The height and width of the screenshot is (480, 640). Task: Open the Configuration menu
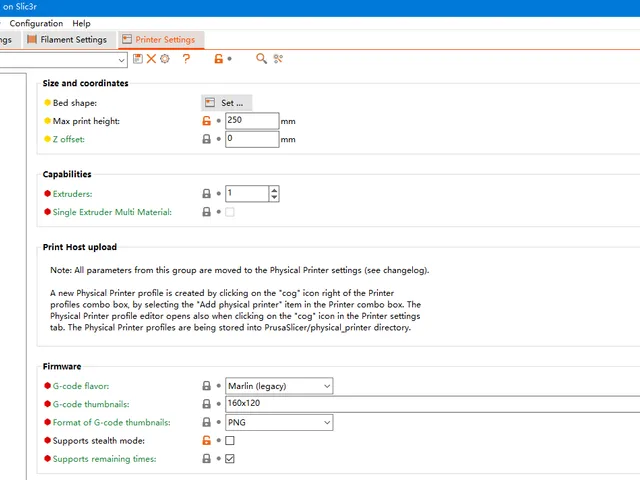click(36, 23)
